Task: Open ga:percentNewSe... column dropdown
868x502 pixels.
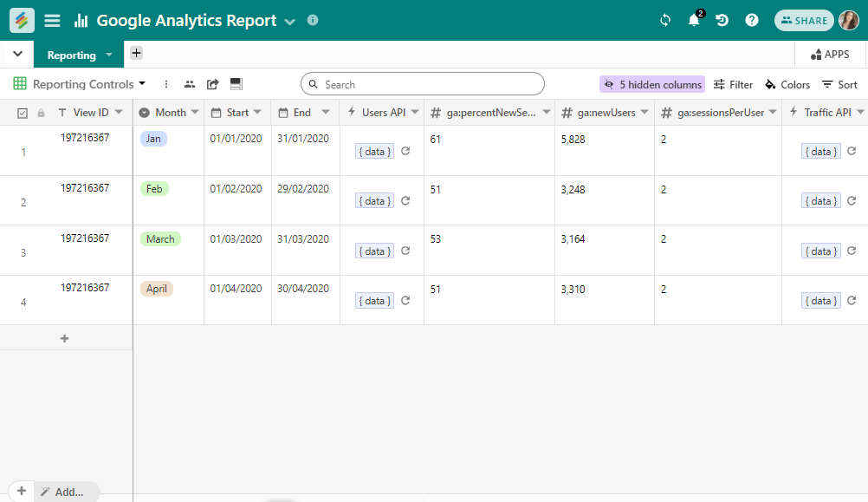Action: (547, 112)
